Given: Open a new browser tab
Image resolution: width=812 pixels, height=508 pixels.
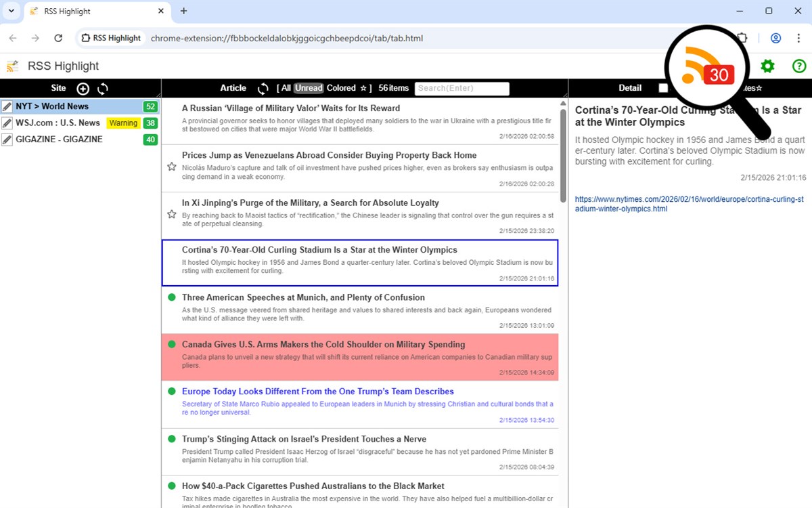Looking at the screenshot, I should point(183,11).
